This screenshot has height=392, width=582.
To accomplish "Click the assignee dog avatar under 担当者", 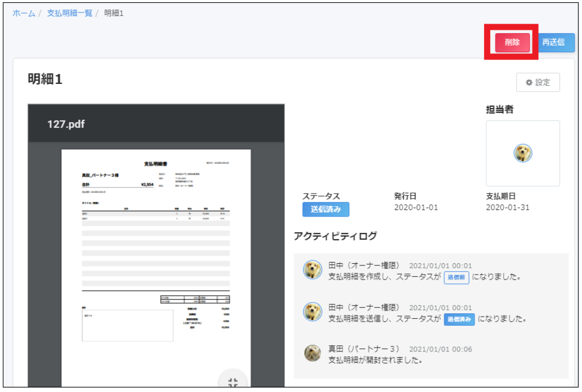I will [x=522, y=153].
